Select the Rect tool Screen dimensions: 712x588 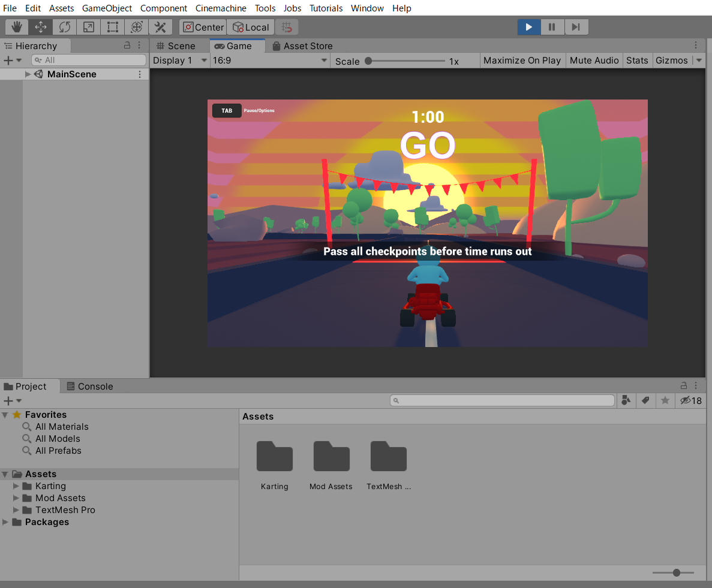[x=112, y=27]
